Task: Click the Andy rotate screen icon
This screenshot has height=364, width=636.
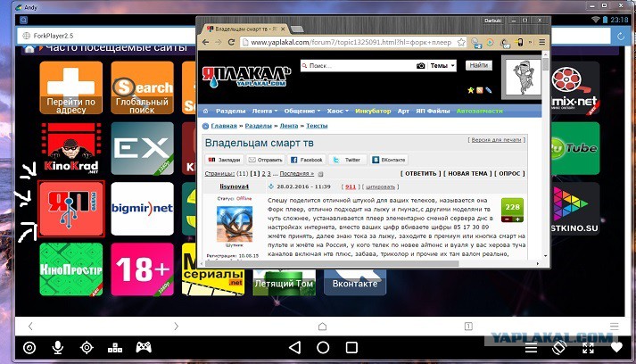Action: [559, 347]
